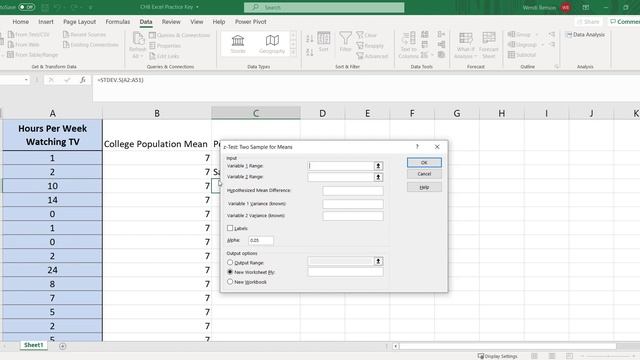Open the Page Layout ribbon tab
The height and width of the screenshot is (360, 640).
79,22
